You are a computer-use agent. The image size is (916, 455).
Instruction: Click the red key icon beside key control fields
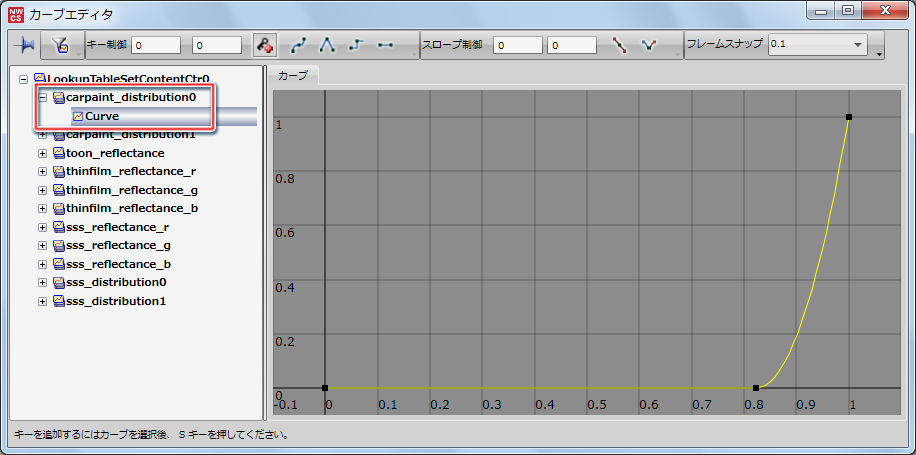[x=264, y=45]
